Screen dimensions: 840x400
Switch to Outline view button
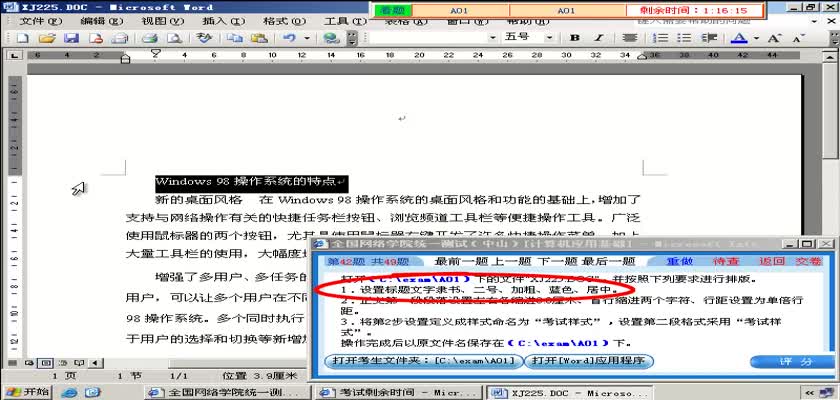pos(62,363)
